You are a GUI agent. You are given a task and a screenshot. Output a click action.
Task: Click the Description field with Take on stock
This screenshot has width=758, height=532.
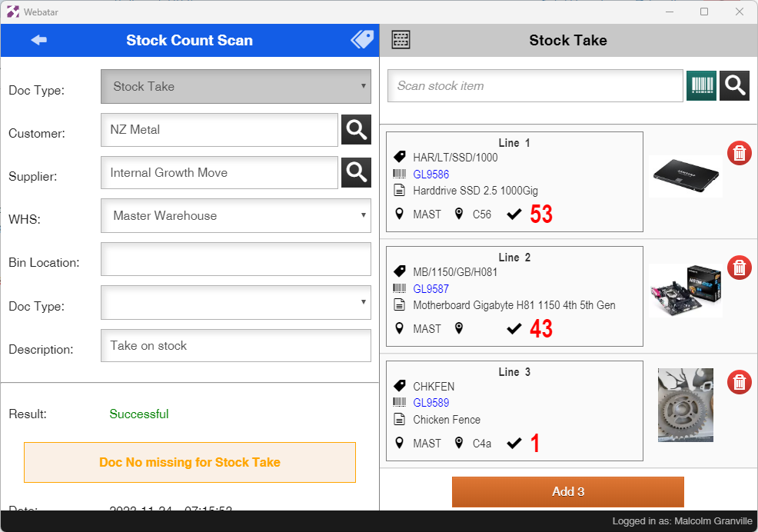235,346
